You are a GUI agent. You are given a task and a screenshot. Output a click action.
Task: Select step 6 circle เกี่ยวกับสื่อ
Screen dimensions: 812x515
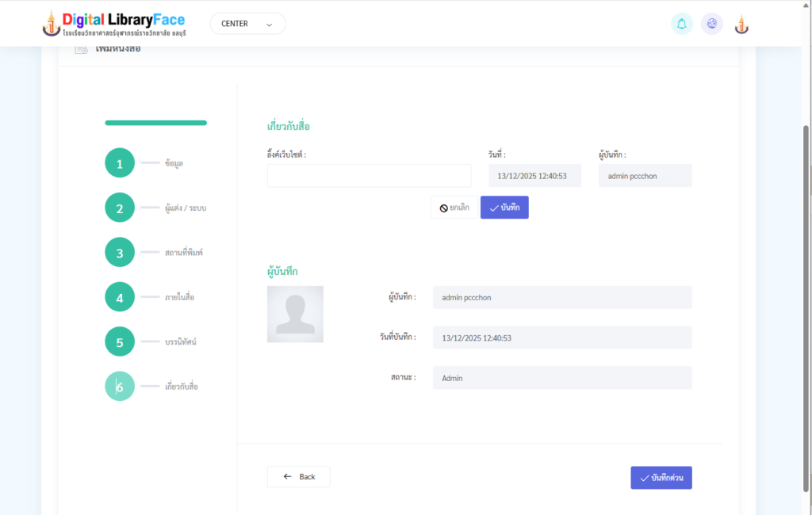click(120, 387)
